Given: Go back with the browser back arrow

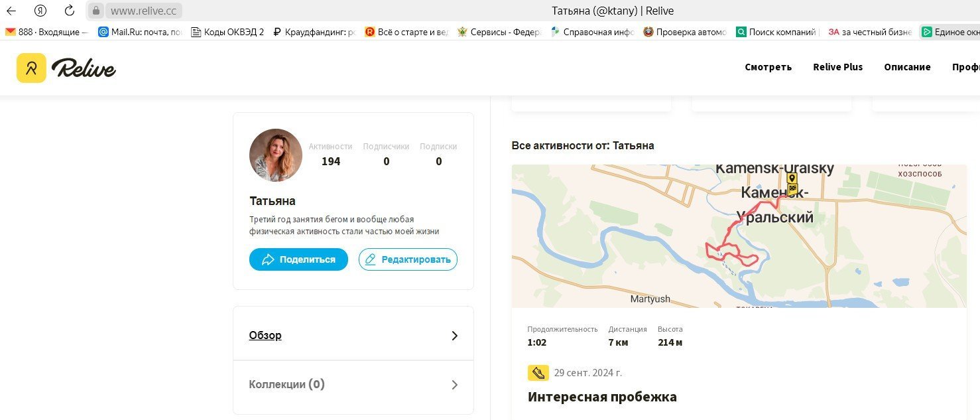Looking at the screenshot, I should [11, 11].
